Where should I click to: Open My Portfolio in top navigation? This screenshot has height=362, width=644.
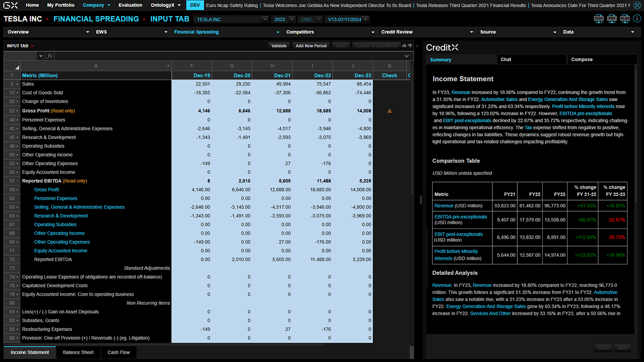pos(61,5)
